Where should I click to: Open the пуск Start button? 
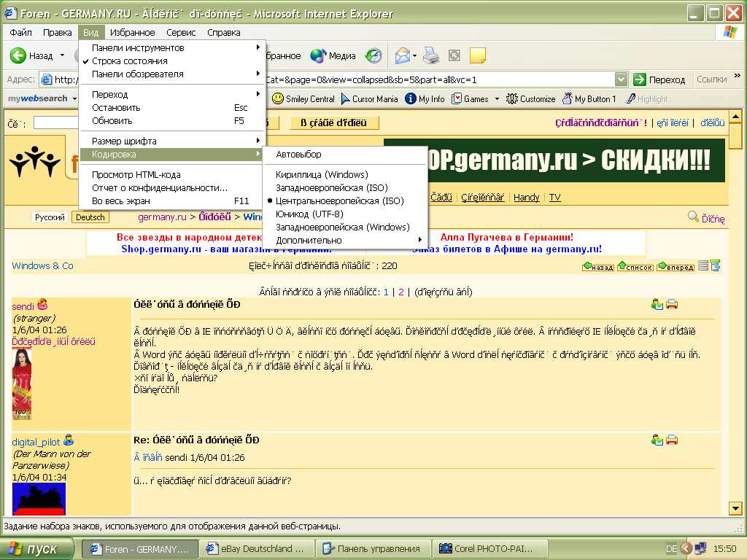coord(36,549)
